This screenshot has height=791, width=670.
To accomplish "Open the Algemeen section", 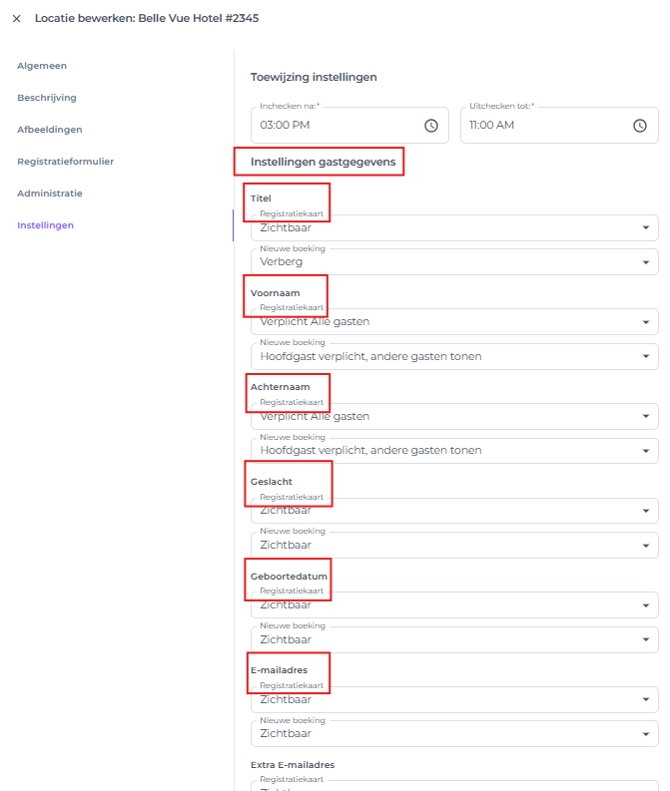I will pos(42,66).
